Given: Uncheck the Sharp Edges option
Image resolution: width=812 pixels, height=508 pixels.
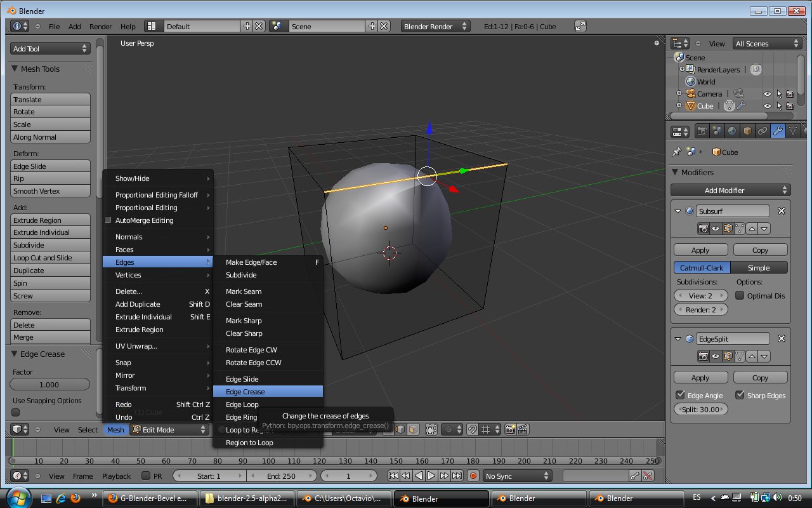Looking at the screenshot, I should coord(740,395).
